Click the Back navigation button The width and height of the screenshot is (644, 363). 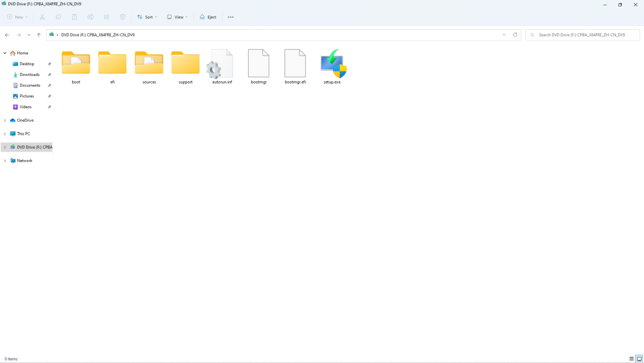pos(7,35)
